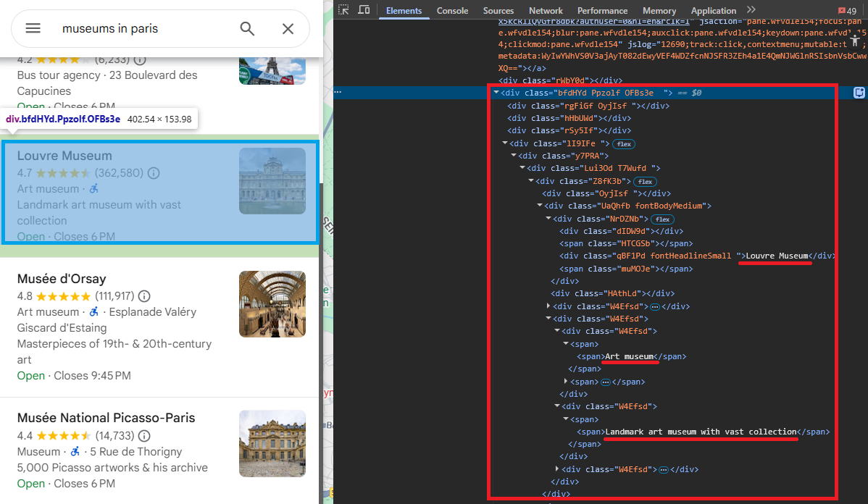Open the Network tab
Viewport: 868px width, 504px height.
[546, 11]
